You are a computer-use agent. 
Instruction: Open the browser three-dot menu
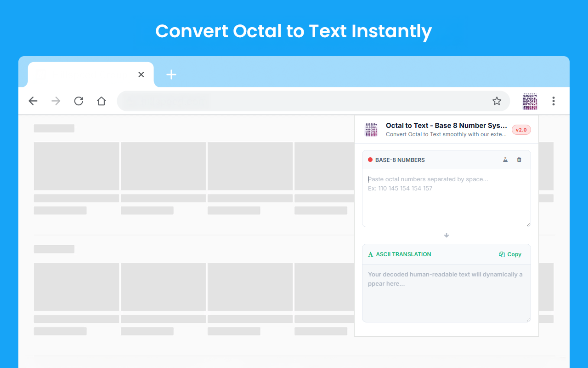point(554,101)
